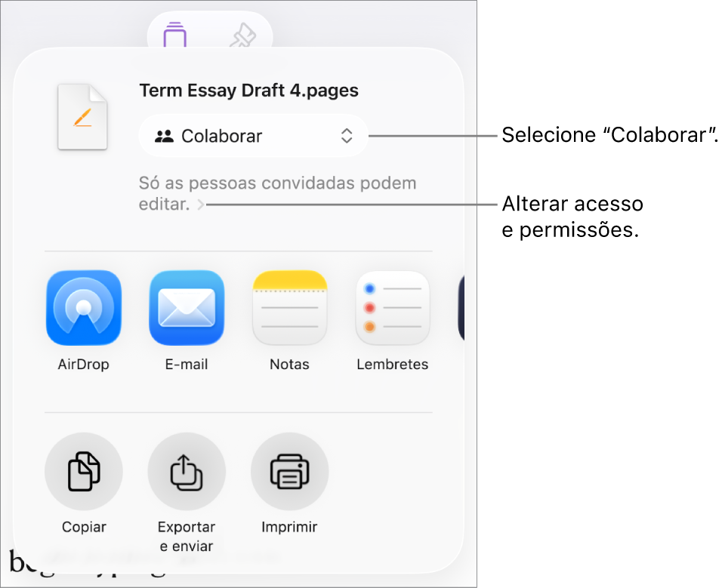Click the Pages document thumbnail icon
This screenshot has height=588, width=725.
pyautogui.click(x=83, y=117)
